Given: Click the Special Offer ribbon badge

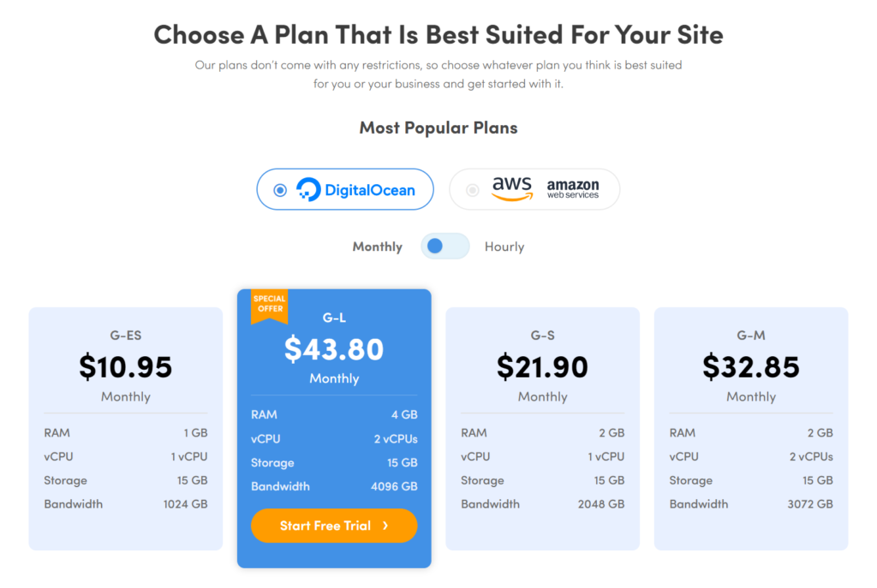Looking at the screenshot, I should [270, 306].
